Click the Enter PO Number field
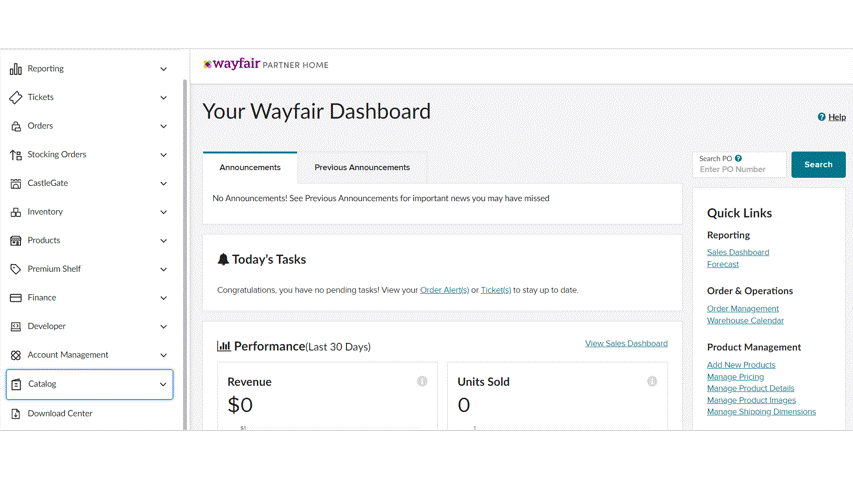 click(x=739, y=170)
